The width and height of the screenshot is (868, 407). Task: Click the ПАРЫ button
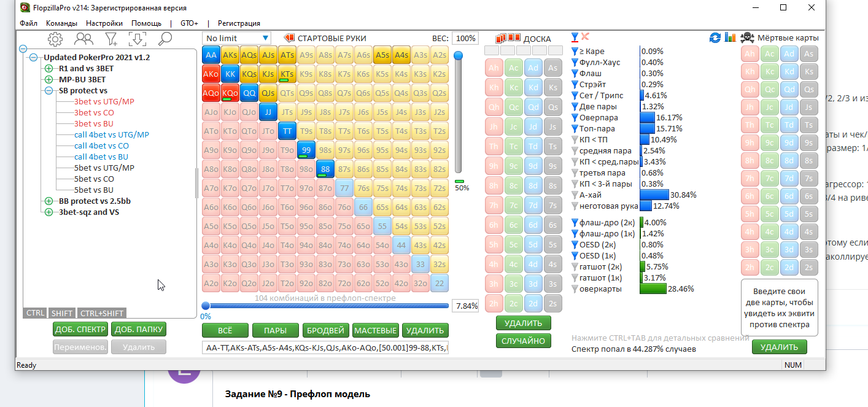(275, 330)
